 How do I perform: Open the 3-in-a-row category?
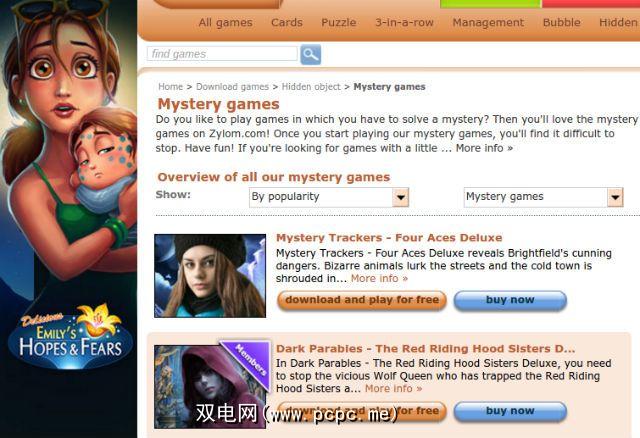(404, 22)
